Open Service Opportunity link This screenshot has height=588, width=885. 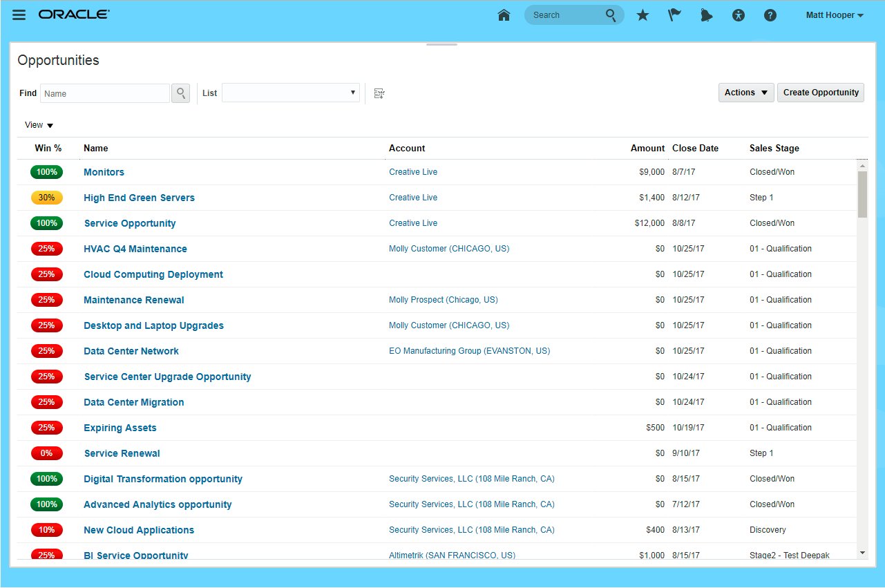(x=130, y=223)
